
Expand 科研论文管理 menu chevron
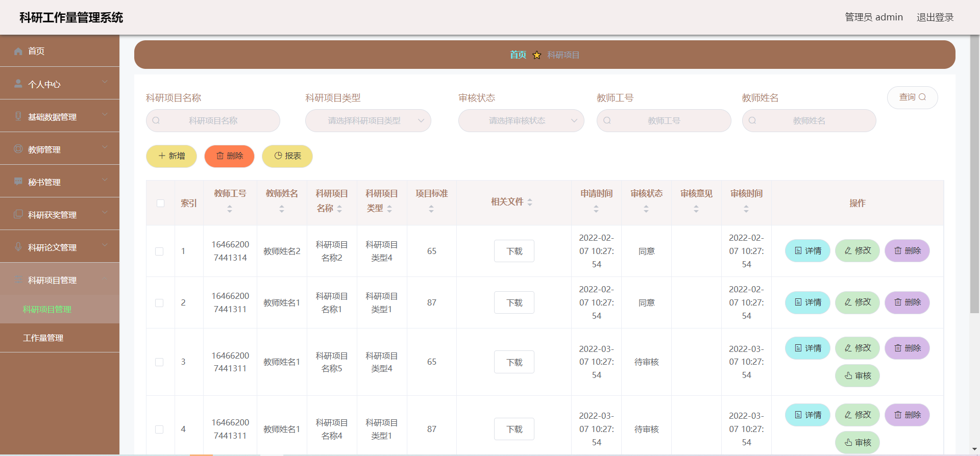(105, 245)
